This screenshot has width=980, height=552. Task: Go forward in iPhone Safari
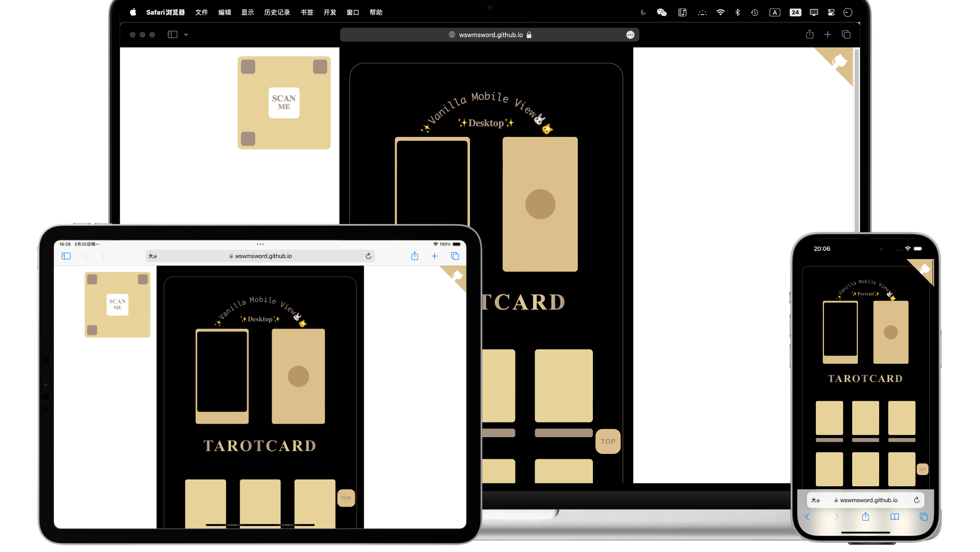837,517
